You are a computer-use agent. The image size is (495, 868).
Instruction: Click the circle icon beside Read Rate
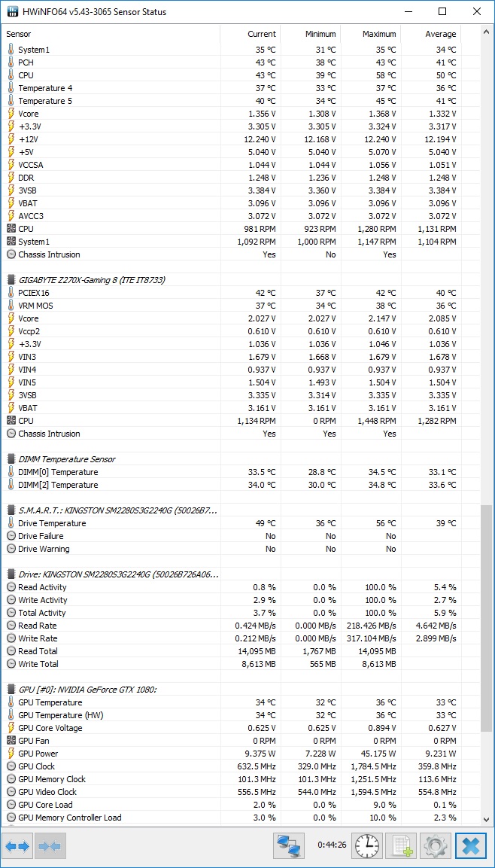point(11,625)
